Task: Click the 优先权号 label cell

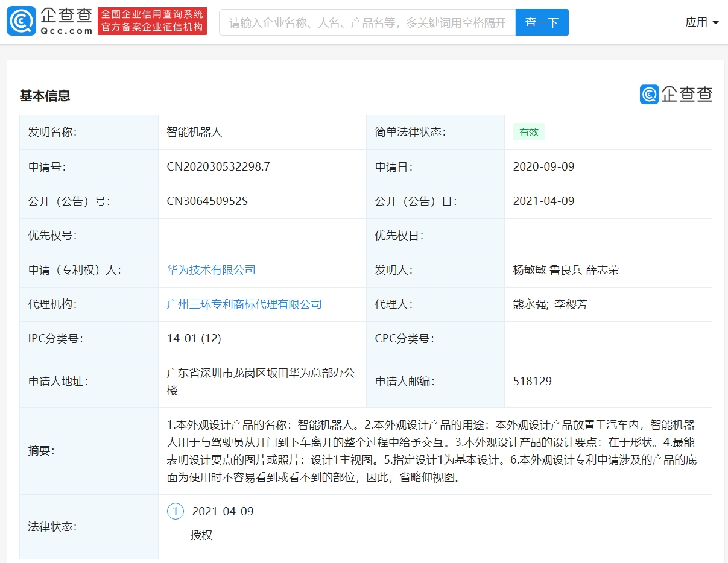Action: (x=89, y=236)
